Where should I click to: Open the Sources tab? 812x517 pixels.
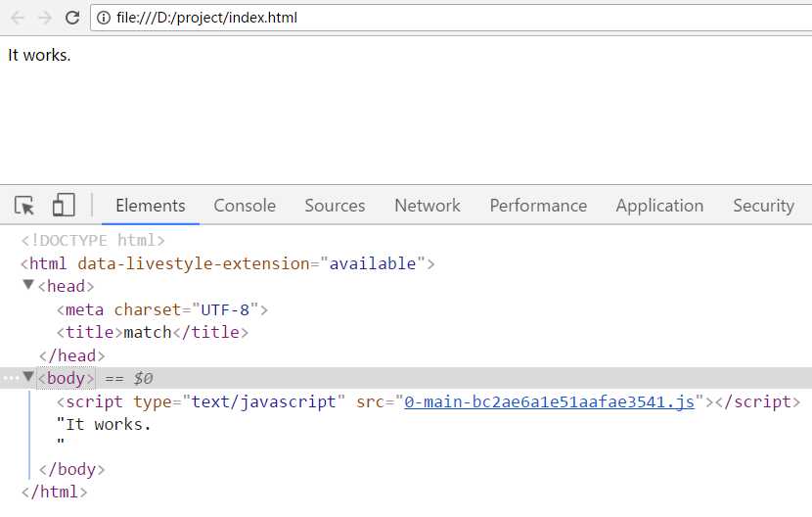coord(335,206)
